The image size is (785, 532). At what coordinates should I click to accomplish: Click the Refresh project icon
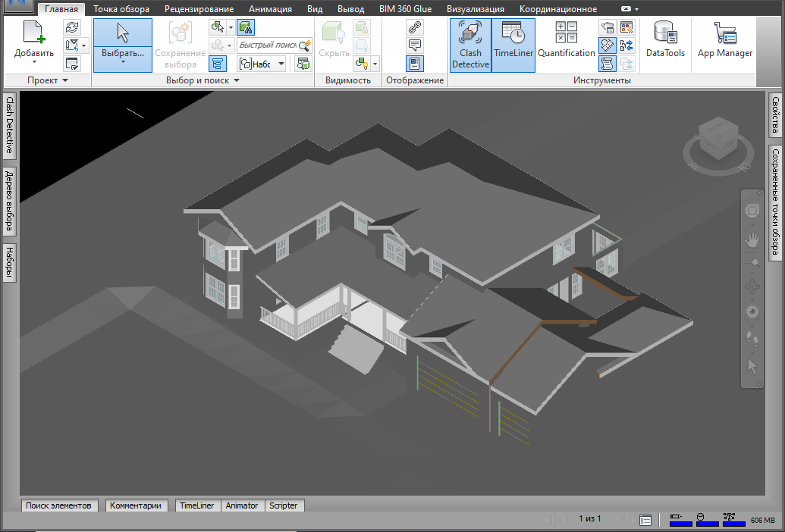pyautogui.click(x=72, y=27)
